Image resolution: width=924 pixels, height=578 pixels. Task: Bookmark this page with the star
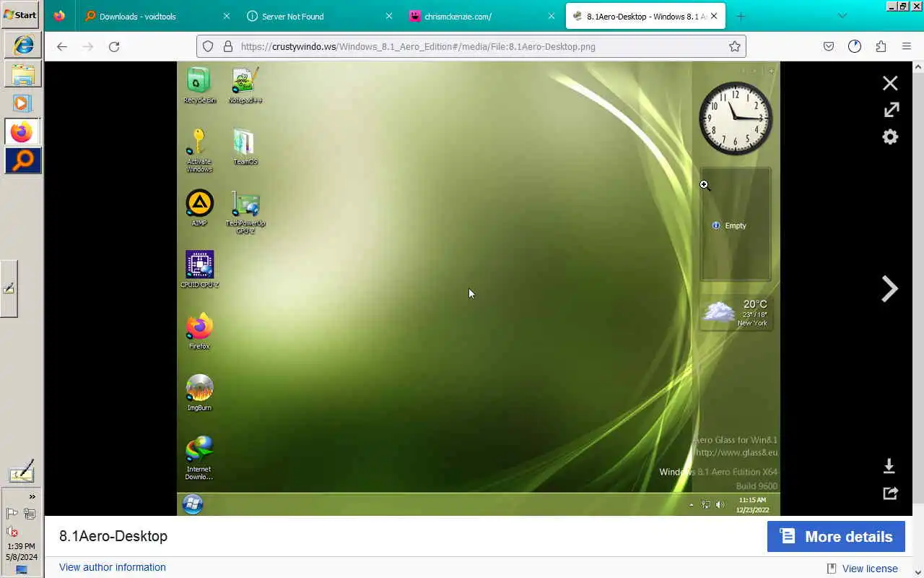tap(734, 46)
